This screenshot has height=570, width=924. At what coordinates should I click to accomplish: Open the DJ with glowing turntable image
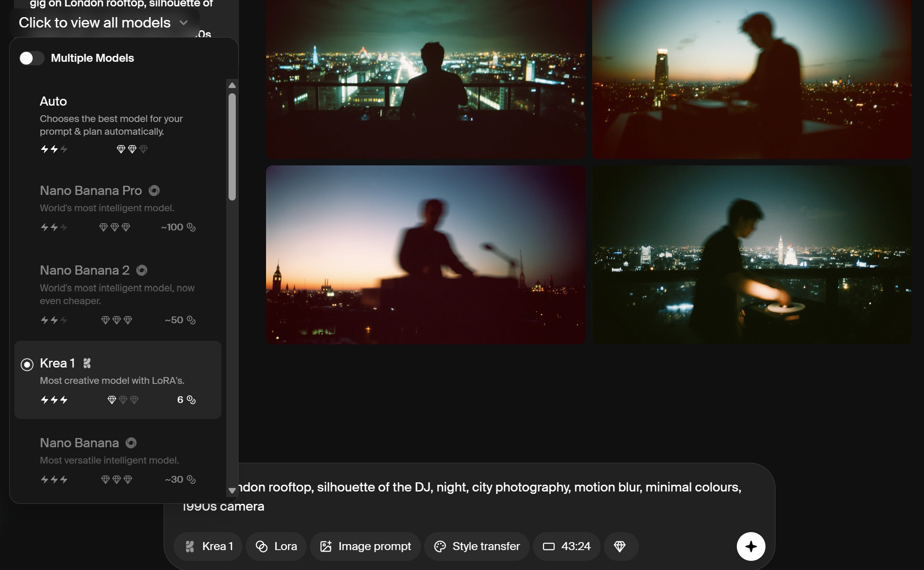(x=751, y=255)
